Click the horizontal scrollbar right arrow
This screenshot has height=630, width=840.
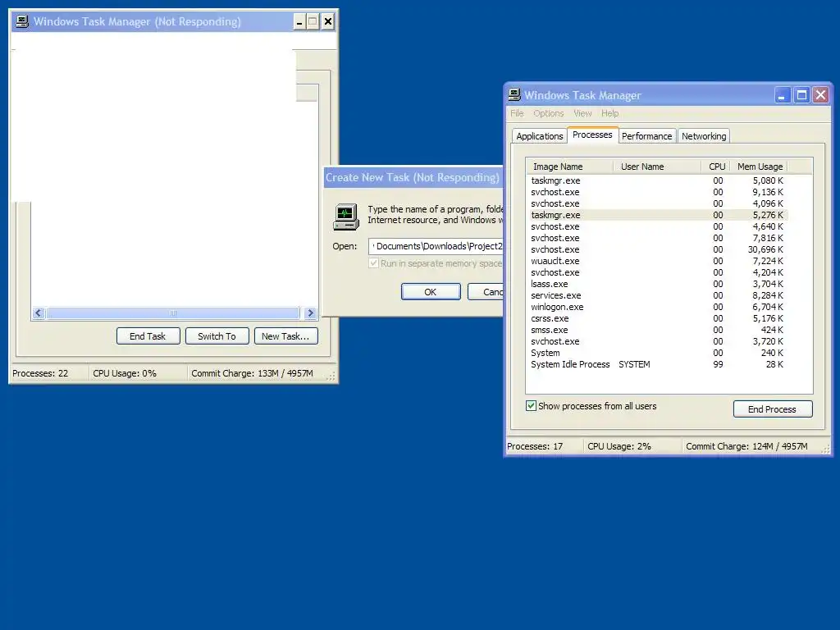pos(310,313)
